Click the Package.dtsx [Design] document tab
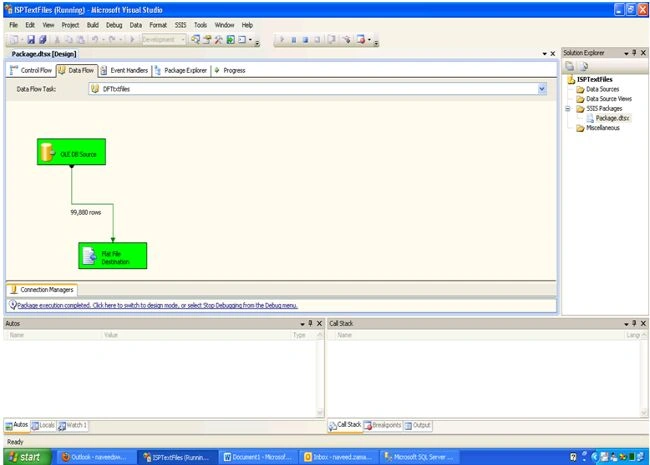The image size is (650, 465). (x=44, y=54)
